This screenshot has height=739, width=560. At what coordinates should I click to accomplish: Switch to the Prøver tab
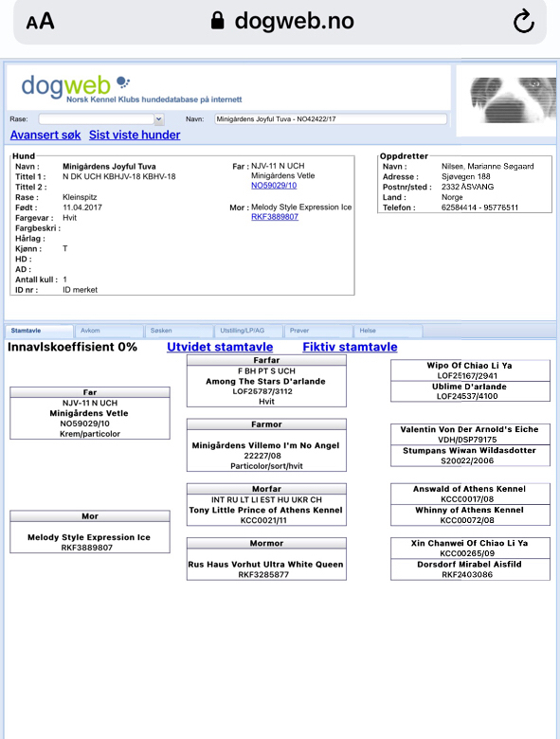318,331
